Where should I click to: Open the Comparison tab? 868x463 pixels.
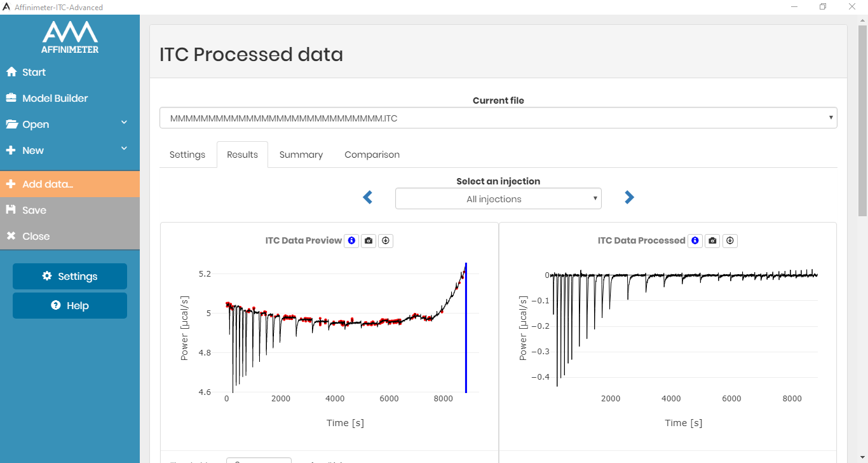click(372, 155)
